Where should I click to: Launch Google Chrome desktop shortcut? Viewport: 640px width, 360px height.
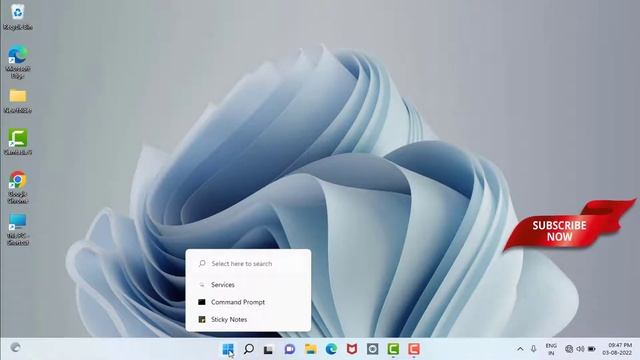tap(18, 187)
